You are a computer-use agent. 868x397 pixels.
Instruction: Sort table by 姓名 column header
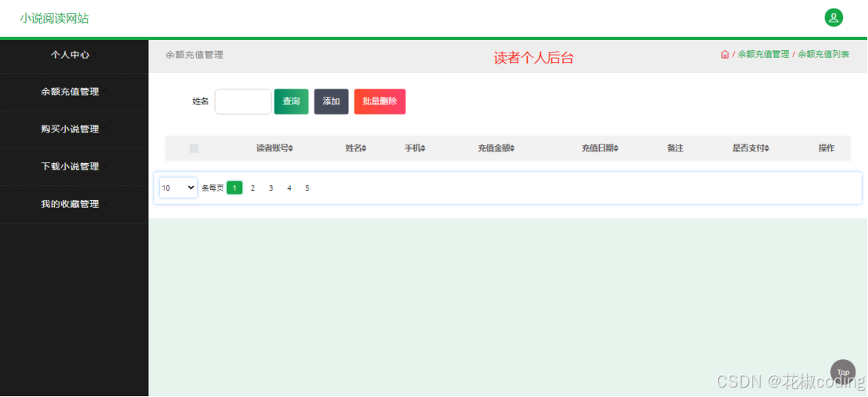356,148
